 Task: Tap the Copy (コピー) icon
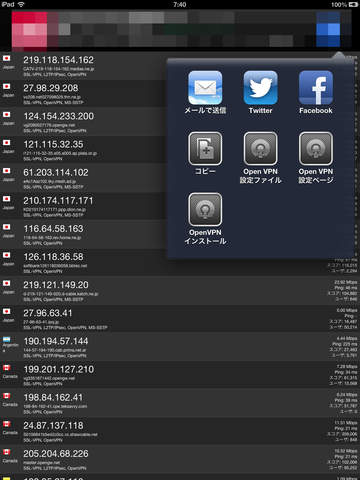[x=205, y=149]
